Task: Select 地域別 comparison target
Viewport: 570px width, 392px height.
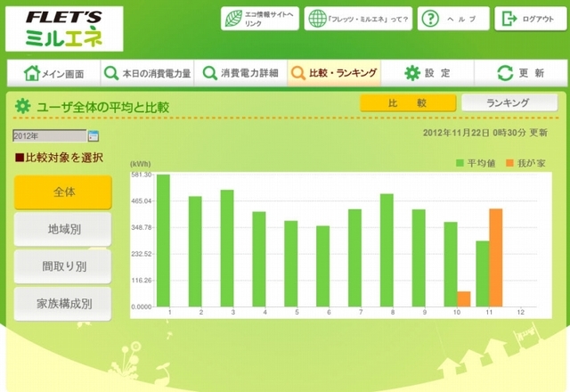Action: pos(62,230)
